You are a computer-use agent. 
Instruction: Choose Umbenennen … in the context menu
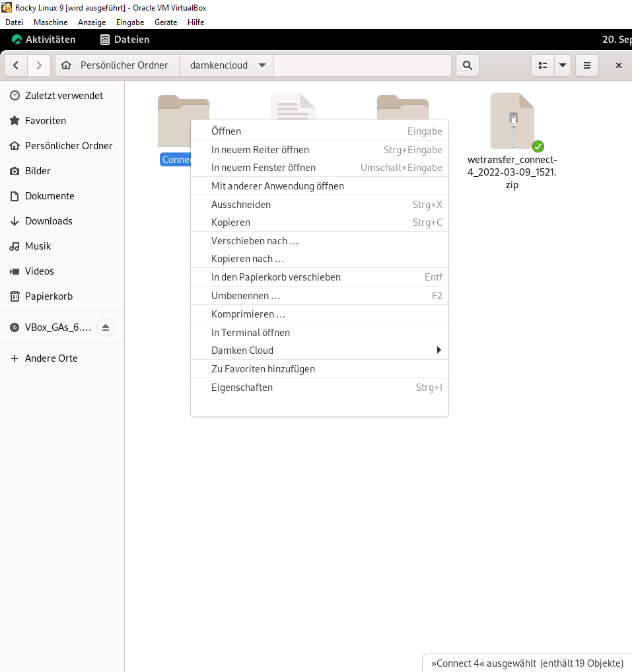(x=320, y=296)
